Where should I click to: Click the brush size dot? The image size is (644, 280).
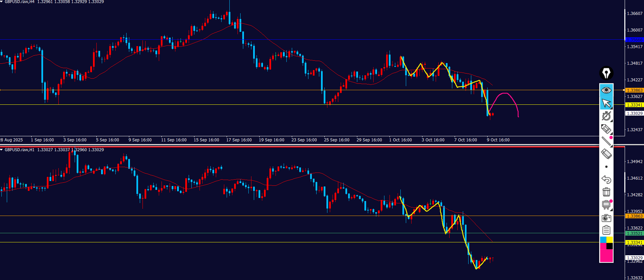[x=606, y=167]
